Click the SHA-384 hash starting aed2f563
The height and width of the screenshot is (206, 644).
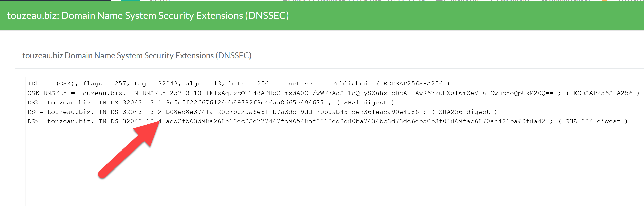355,121
